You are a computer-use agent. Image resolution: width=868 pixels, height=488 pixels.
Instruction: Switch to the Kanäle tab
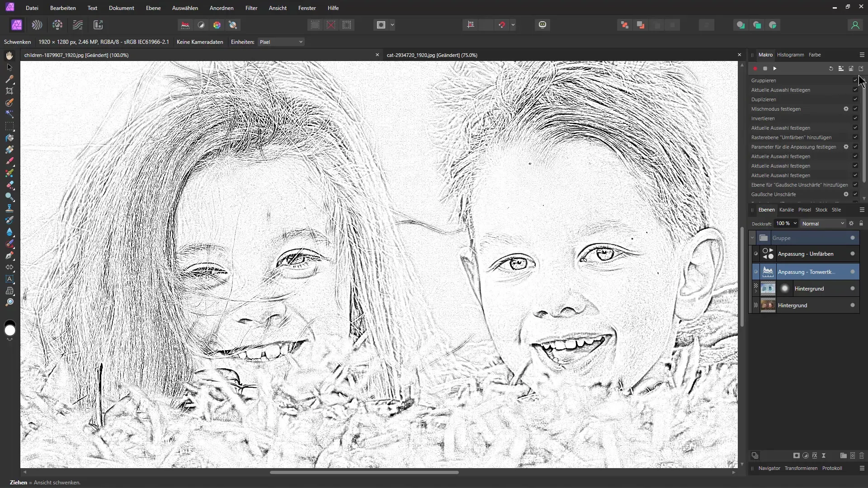tap(787, 210)
